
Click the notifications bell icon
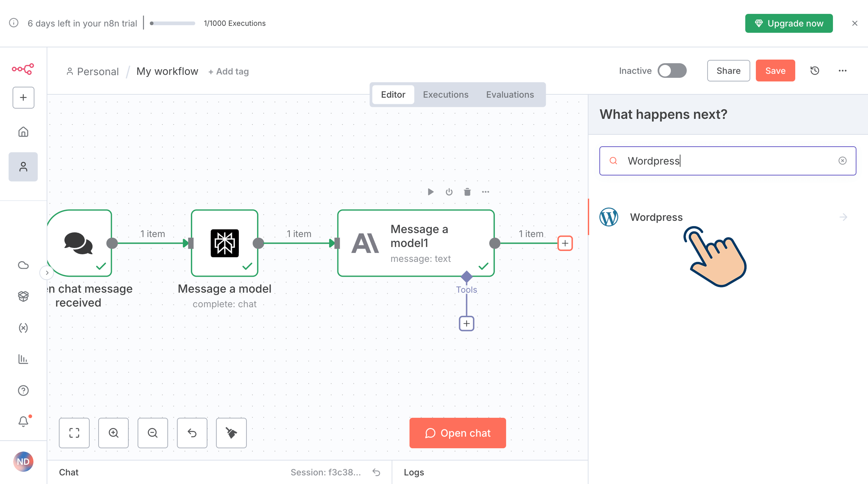(x=23, y=421)
